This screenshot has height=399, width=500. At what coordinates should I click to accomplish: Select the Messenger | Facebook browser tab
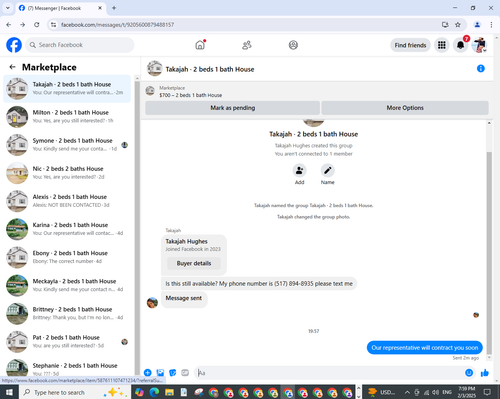[61, 8]
